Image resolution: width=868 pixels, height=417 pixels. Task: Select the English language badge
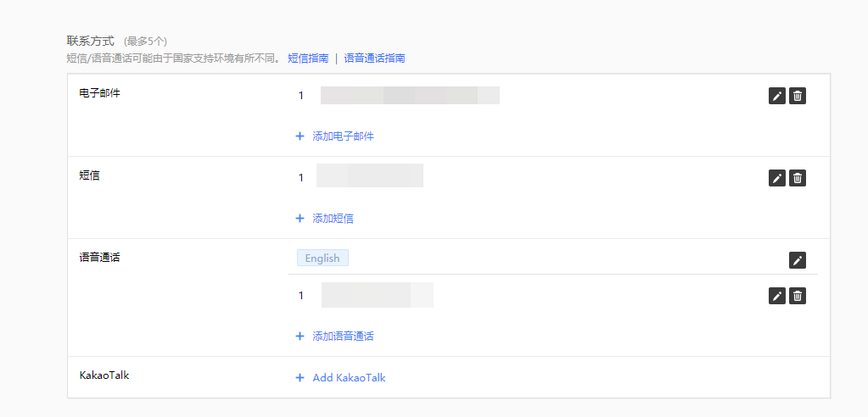click(x=322, y=259)
